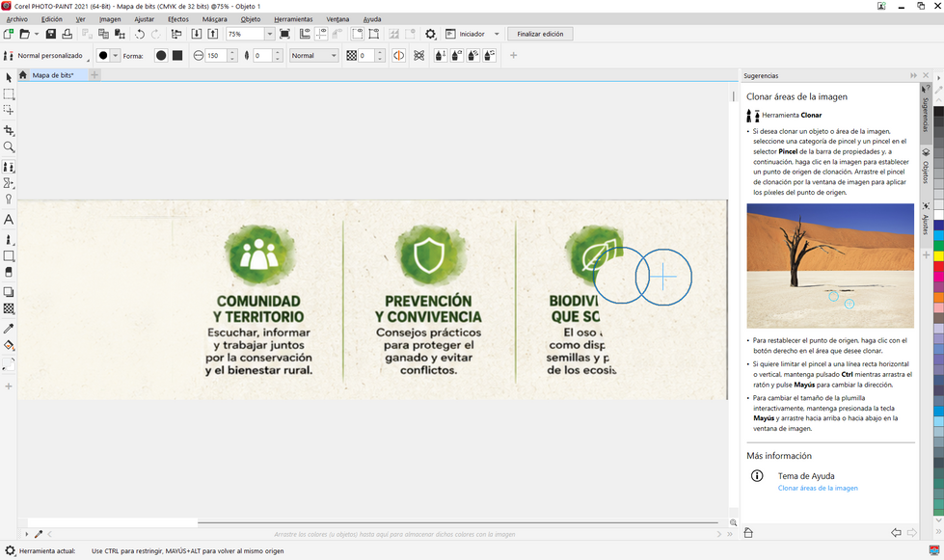
Task: Pick the yellow swatch in the color palette
Action: [x=938, y=256]
